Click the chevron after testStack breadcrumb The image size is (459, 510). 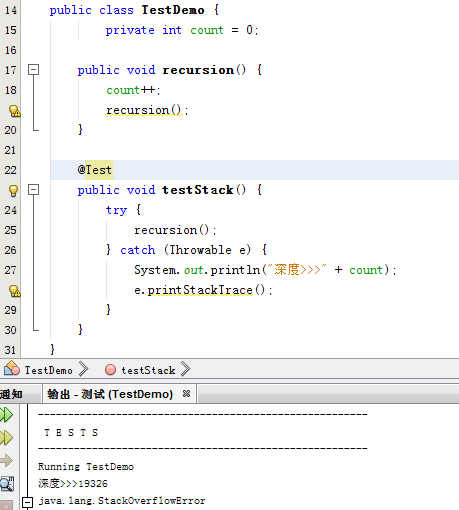185,369
